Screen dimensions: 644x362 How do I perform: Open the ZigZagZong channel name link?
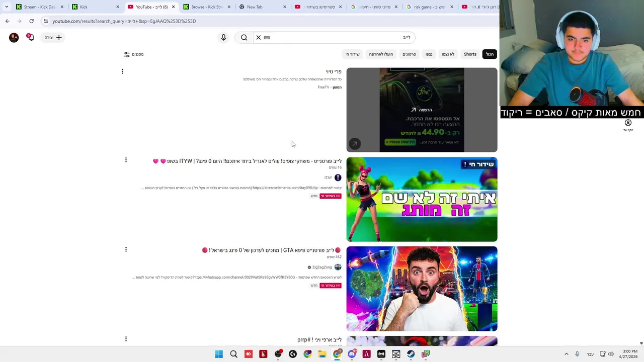(x=322, y=267)
